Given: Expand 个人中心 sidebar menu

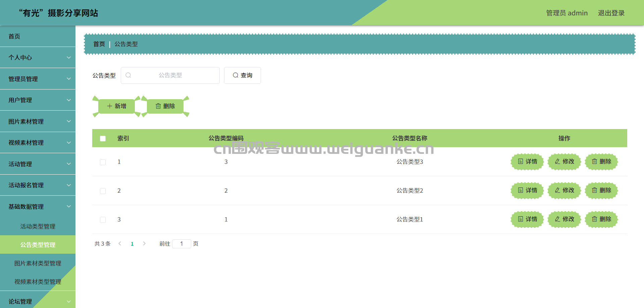Looking at the screenshot, I should click(x=38, y=57).
